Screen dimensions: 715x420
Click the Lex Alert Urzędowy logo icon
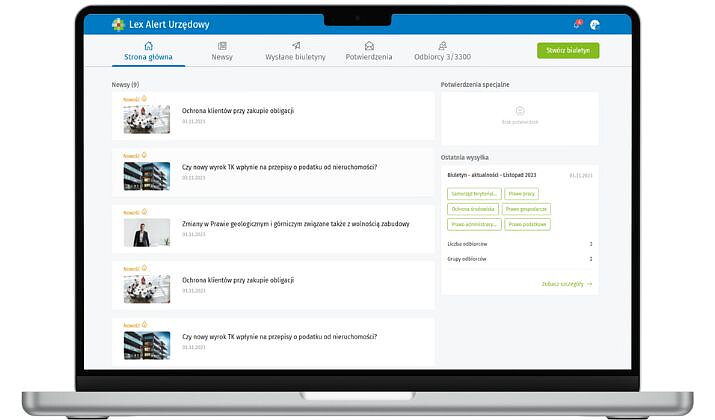(x=119, y=25)
